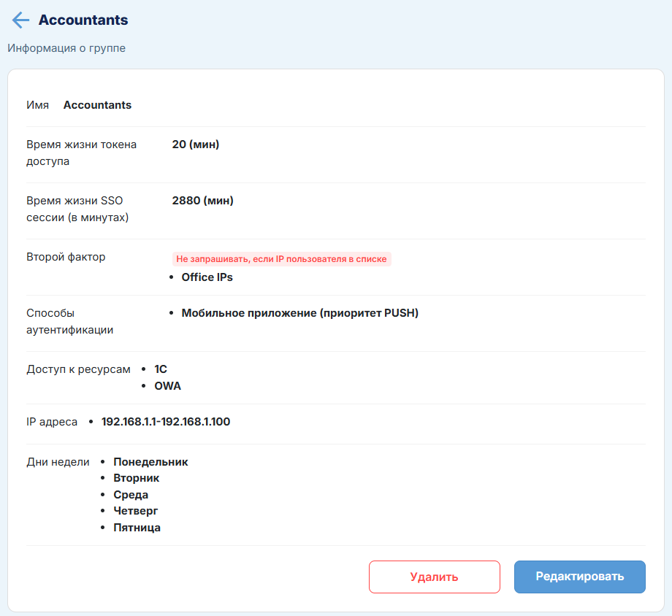Click the 2880 (мин) SSO session value
The image size is (672, 616).
click(202, 201)
